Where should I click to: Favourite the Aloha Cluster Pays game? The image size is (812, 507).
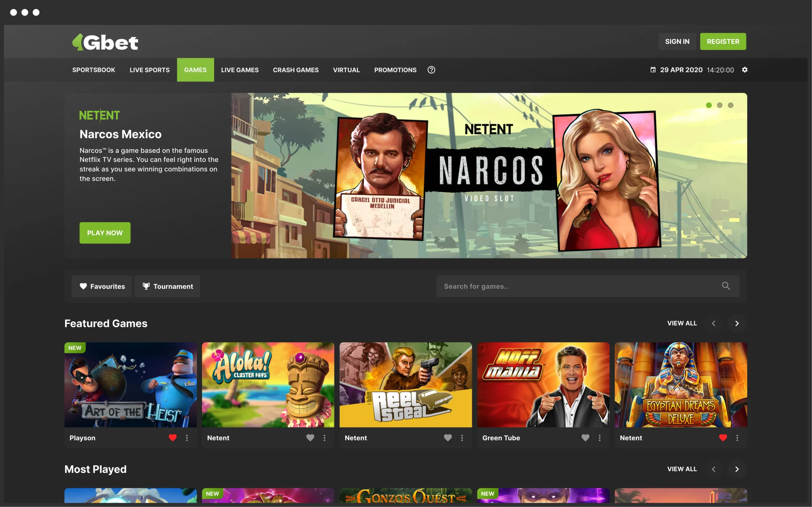click(310, 438)
